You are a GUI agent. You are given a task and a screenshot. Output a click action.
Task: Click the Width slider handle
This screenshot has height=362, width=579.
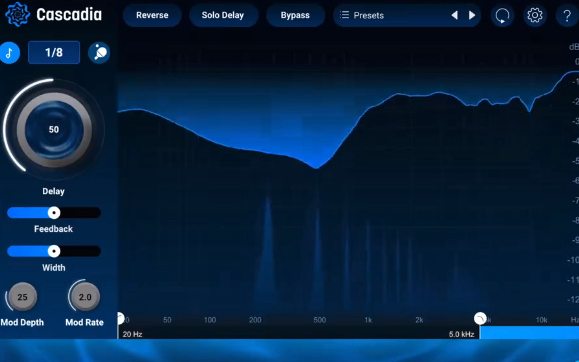click(x=54, y=251)
